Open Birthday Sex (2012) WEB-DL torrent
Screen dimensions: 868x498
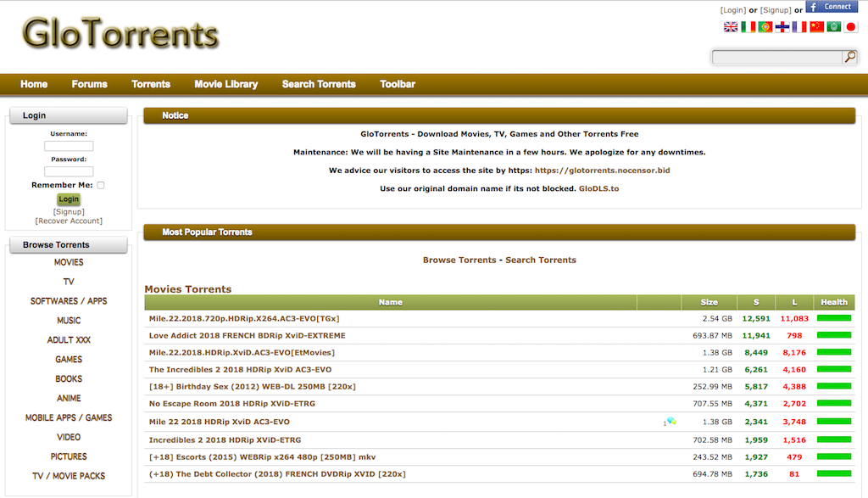(252, 387)
